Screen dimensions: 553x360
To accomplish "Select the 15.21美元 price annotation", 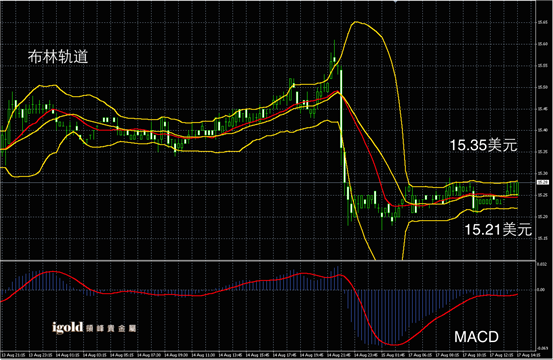I will click(498, 230).
